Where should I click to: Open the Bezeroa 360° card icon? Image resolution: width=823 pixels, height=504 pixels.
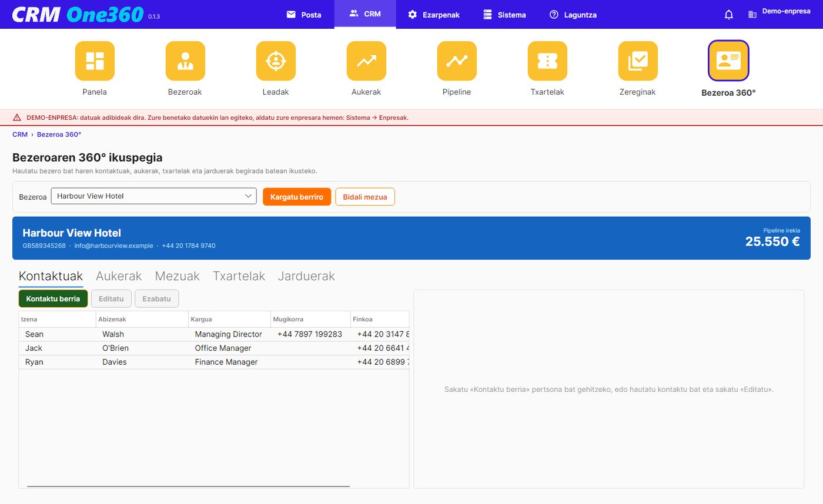click(728, 61)
